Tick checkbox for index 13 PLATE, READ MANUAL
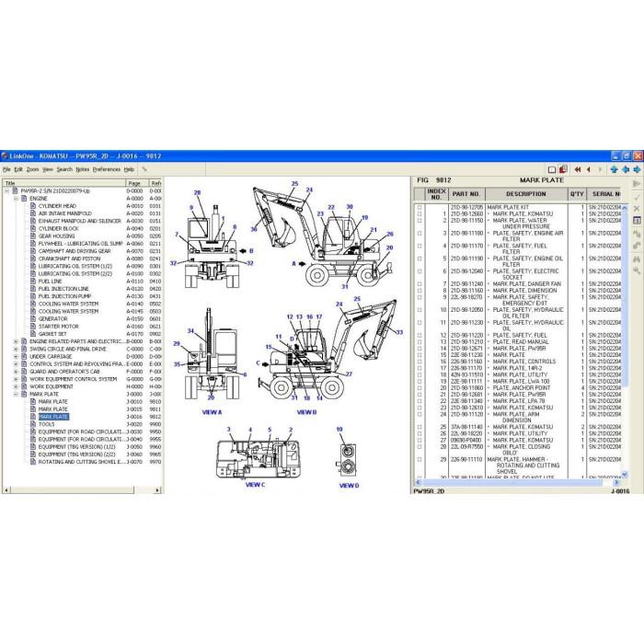This screenshot has height=644, width=644. click(420, 341)
